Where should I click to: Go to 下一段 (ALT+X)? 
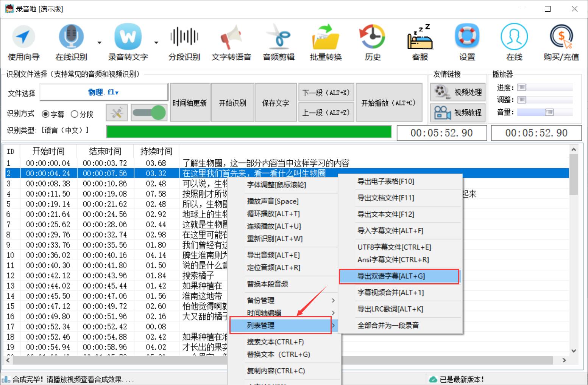point(326,93)
